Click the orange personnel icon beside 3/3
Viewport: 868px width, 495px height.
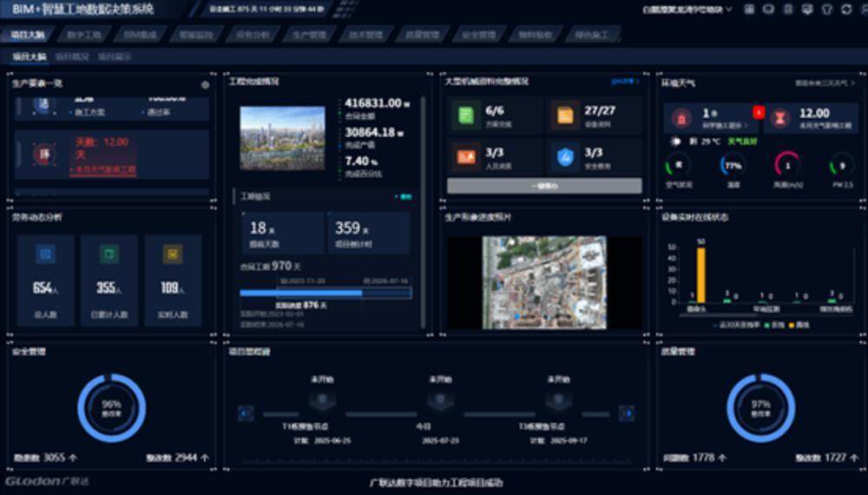pos(465,156)
